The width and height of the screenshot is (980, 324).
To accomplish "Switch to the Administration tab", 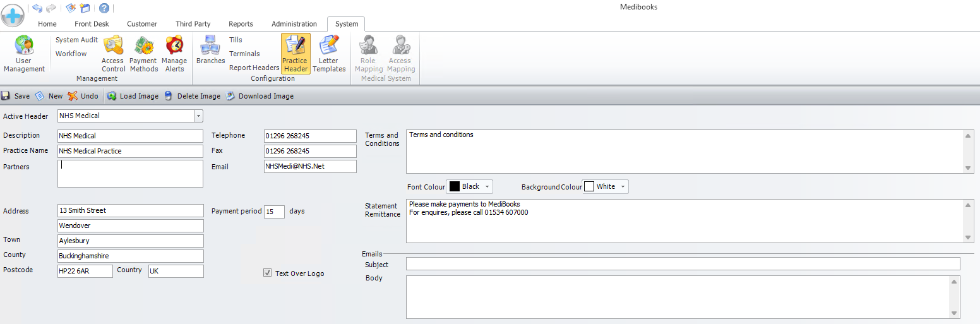I will point(294,24).
